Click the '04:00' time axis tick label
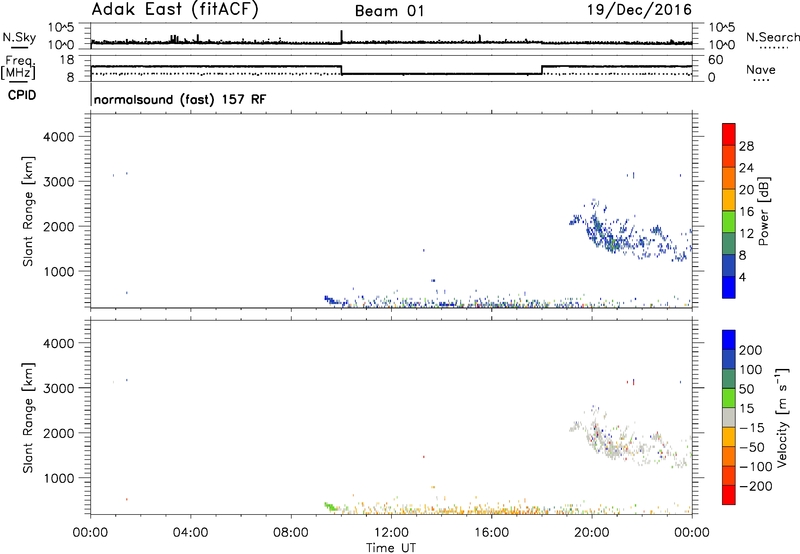Viewport: 800px width, 554px height. [x=190, y=533]
